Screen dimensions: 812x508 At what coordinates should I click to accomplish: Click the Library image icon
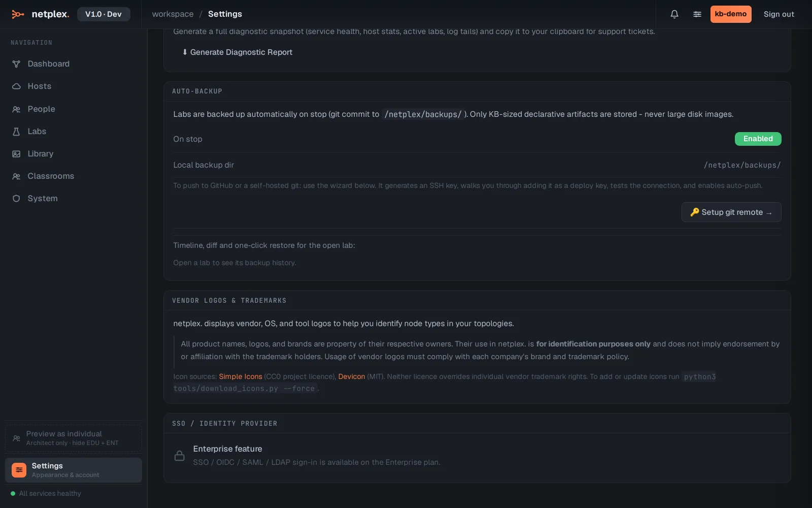pos(16,154)
